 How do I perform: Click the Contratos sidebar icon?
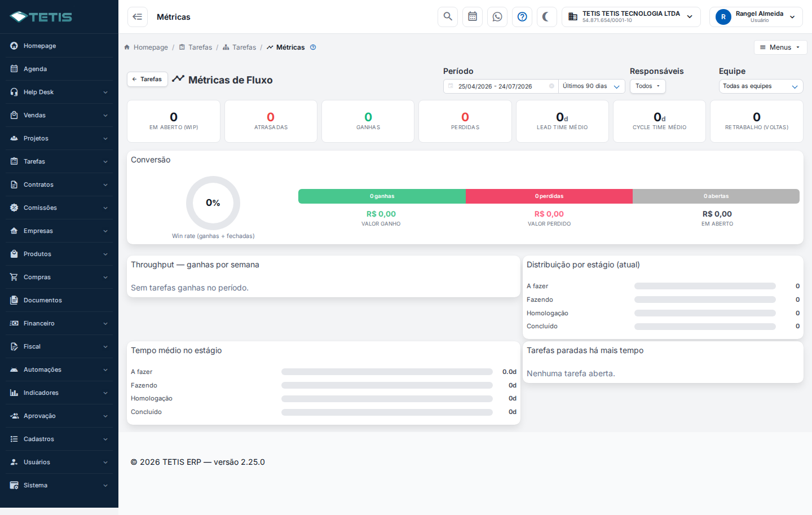pyautogui.click(x=14, y=184)
